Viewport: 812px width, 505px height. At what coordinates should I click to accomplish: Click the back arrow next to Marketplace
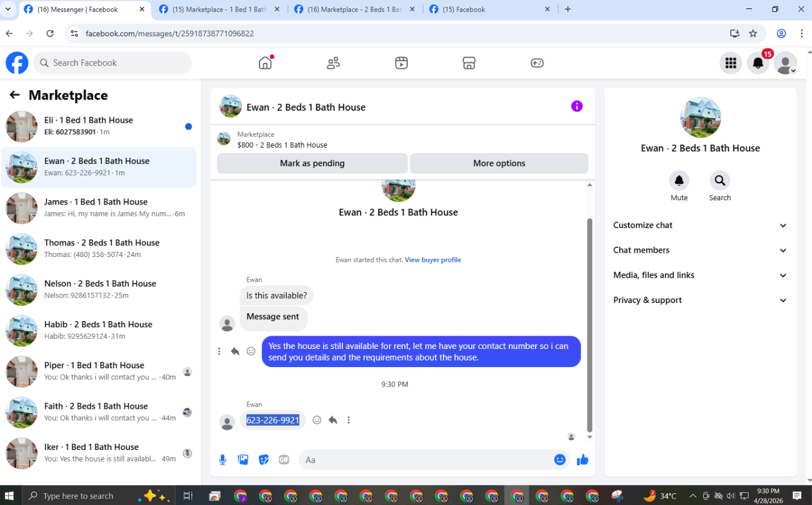tap(15, 95)
